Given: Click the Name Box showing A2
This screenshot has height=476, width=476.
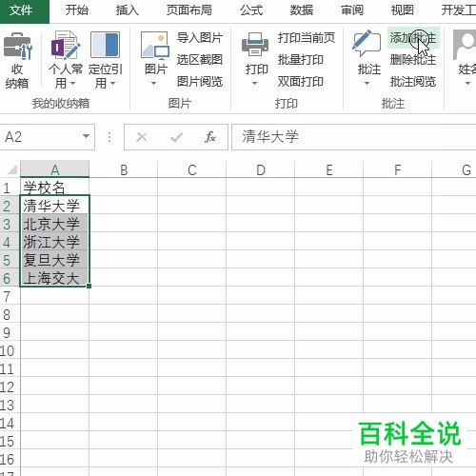Looking at the screenshot, I should point(48,137).
